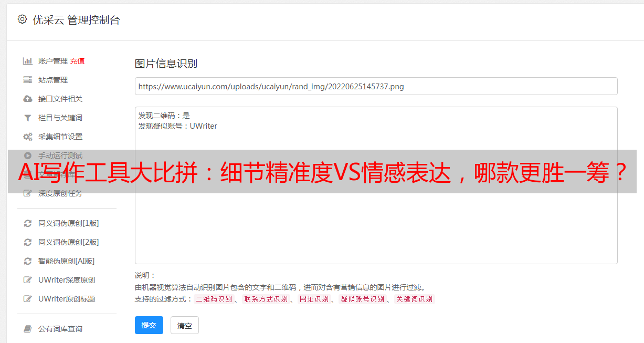Open 账户管理 in the sidebar
This screenshot has height=343, width=644.
(53, 61)
